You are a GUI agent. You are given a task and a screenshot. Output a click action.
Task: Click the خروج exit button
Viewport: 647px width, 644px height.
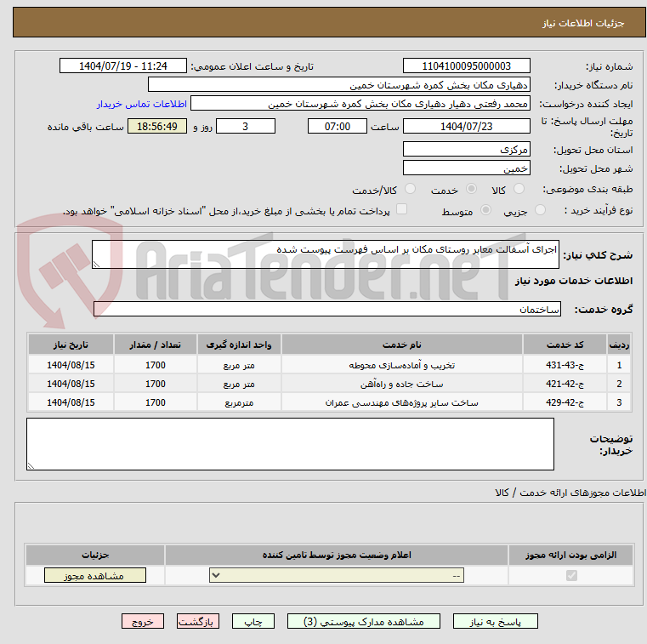[142, 621]
